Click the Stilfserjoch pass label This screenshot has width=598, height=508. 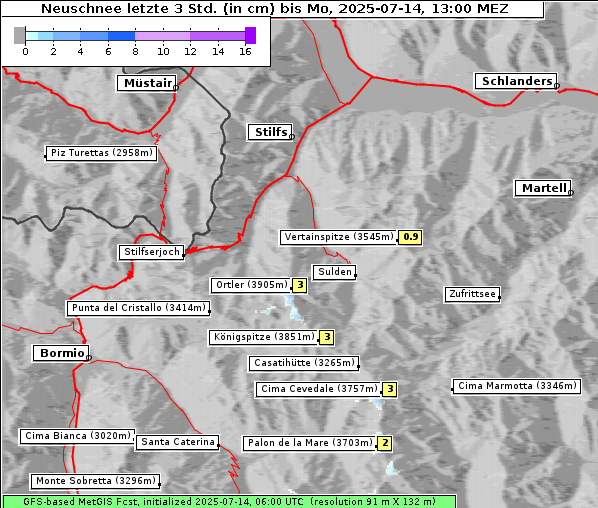tap(151, 252)
